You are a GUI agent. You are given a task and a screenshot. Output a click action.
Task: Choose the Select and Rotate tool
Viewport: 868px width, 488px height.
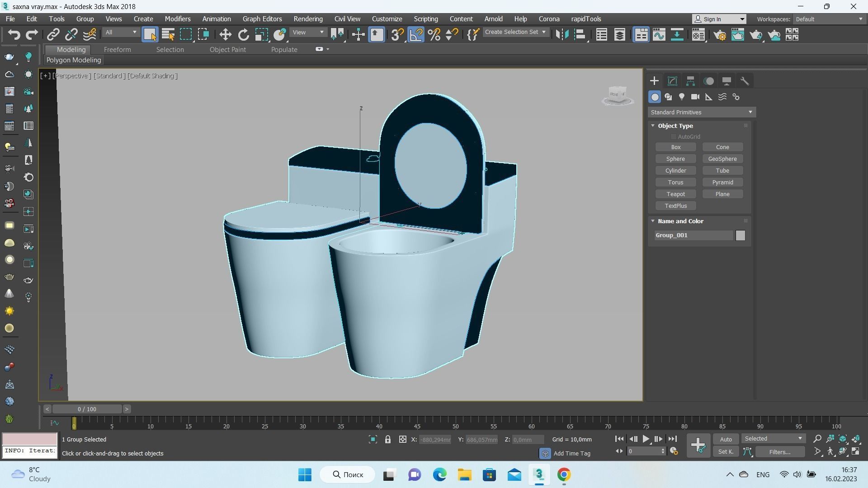point(243,35)
